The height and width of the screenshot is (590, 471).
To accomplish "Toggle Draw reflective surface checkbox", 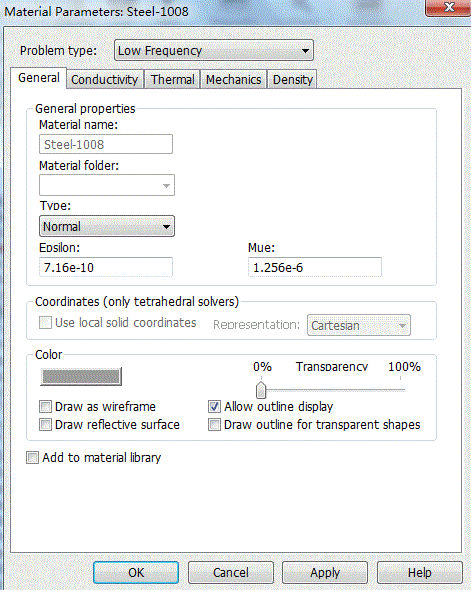I will [x=46, y=425].
